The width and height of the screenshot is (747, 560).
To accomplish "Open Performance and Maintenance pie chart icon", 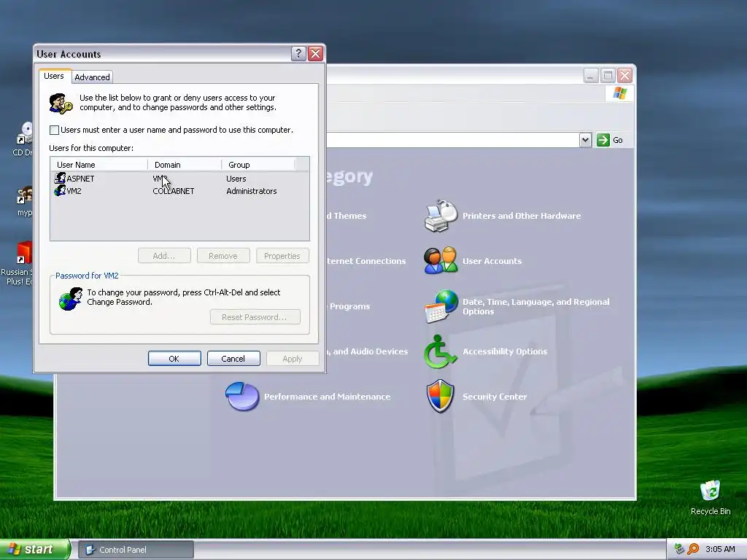I will click(242, 396).
